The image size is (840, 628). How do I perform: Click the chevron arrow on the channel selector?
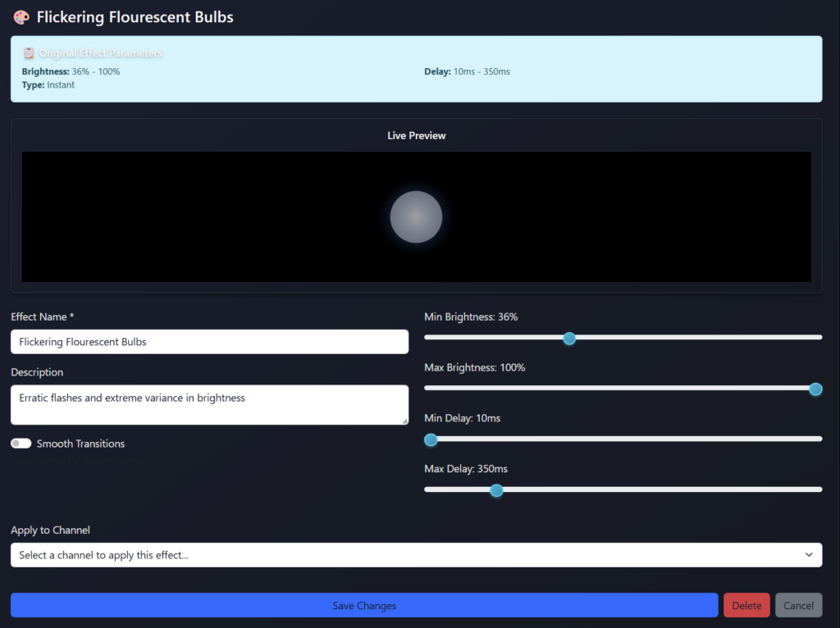tap(809, 555)
